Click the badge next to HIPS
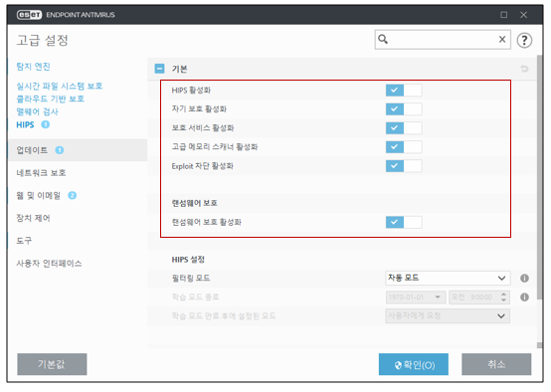551x392 pixels. [46, 124]
